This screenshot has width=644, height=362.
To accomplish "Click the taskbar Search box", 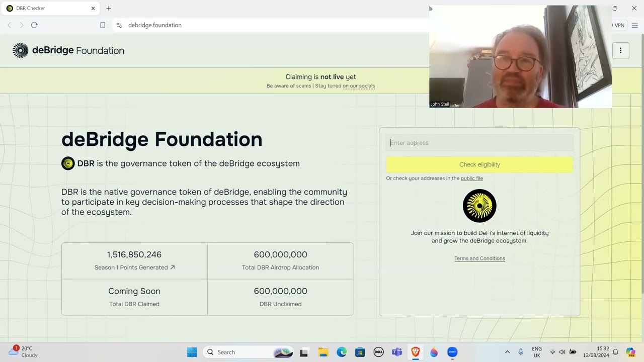I will (249, 352).
